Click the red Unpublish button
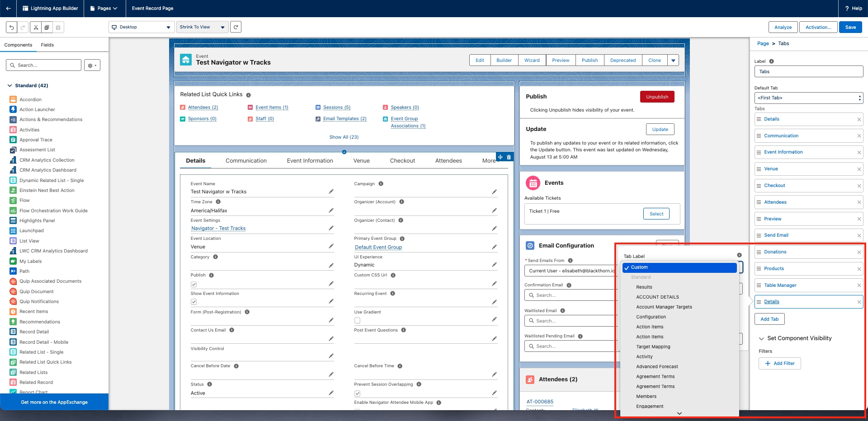This screenshot has width=868, height=421. coord(657,97)
